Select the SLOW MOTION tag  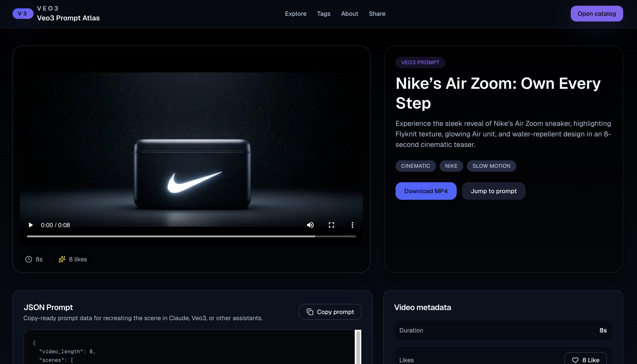[x=491, y=166]
